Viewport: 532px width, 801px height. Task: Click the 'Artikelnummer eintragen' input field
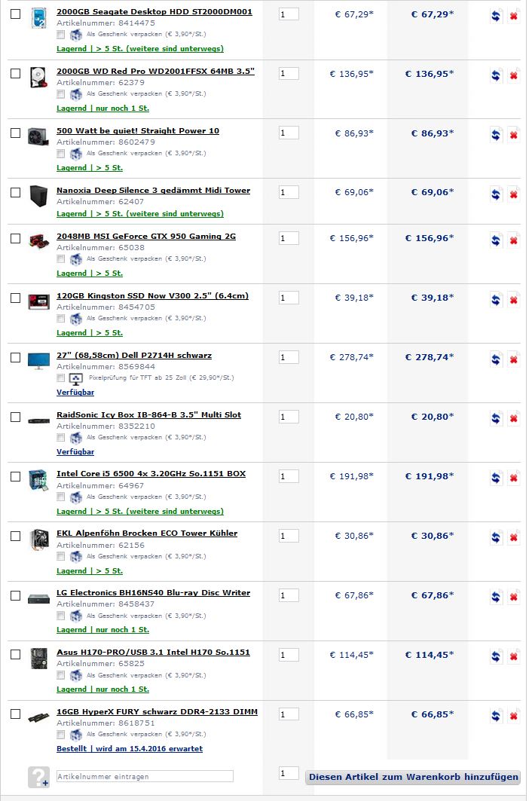145,776
